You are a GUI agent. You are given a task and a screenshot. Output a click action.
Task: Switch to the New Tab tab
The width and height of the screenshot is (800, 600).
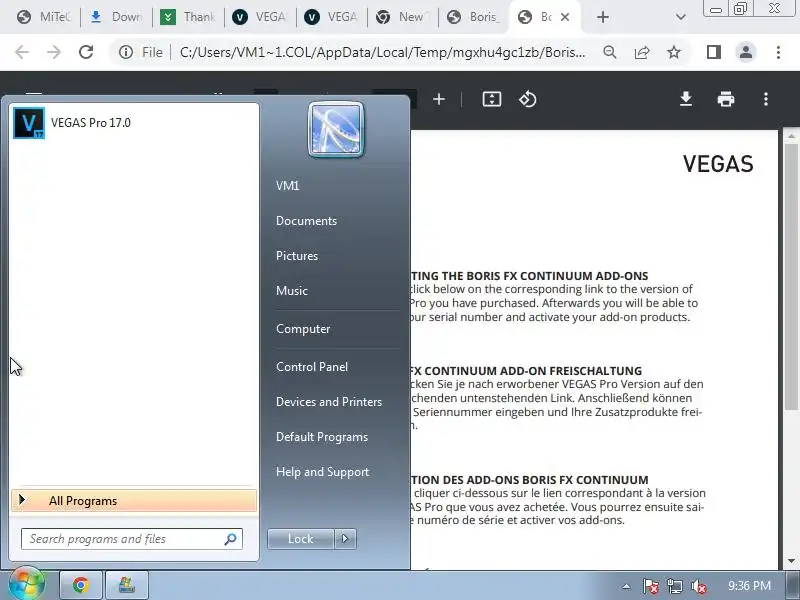tap(401, 17)
